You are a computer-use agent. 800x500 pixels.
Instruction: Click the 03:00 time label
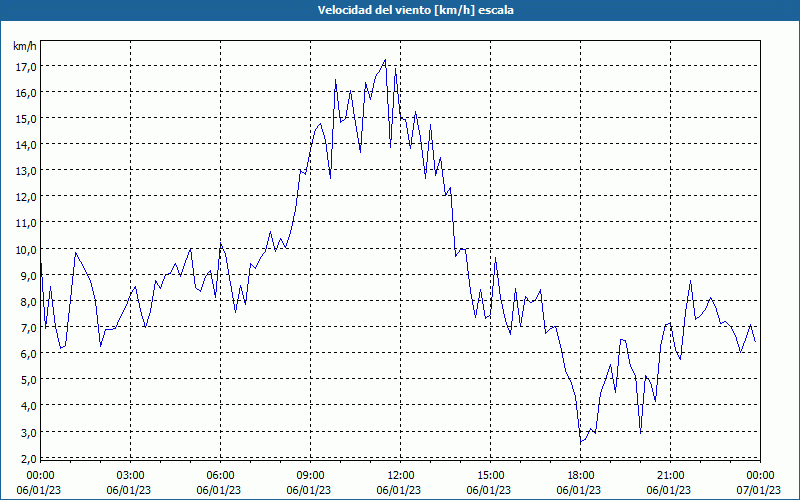(130, 476)
